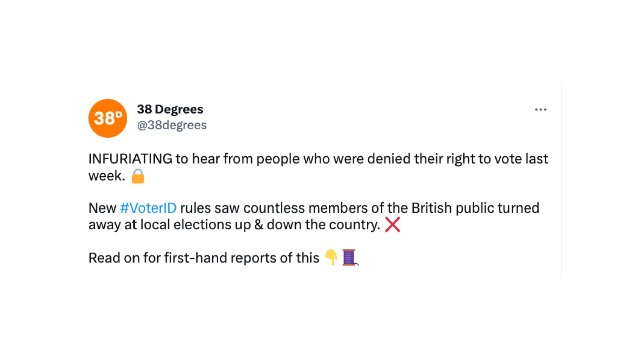This screenshot has width=644, height=362.
Task: Click the @38degrees handle
Action: 171,125
